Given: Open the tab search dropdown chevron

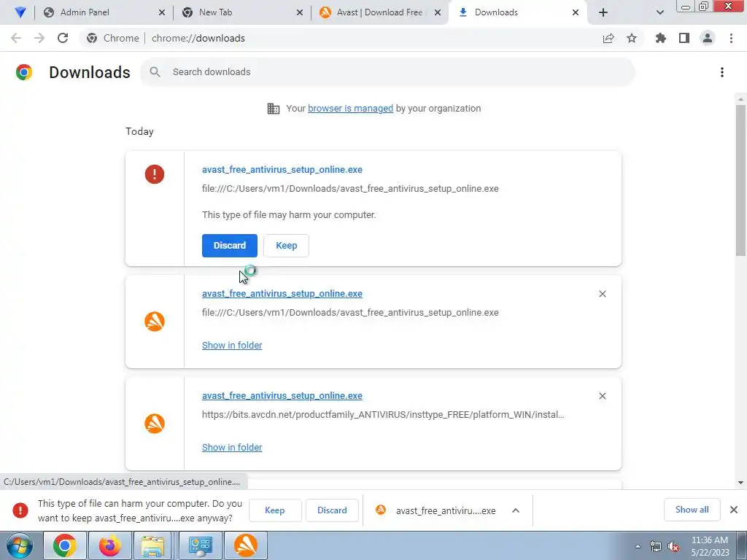Looking at the screenshot, I should click(x=659, y=12).
